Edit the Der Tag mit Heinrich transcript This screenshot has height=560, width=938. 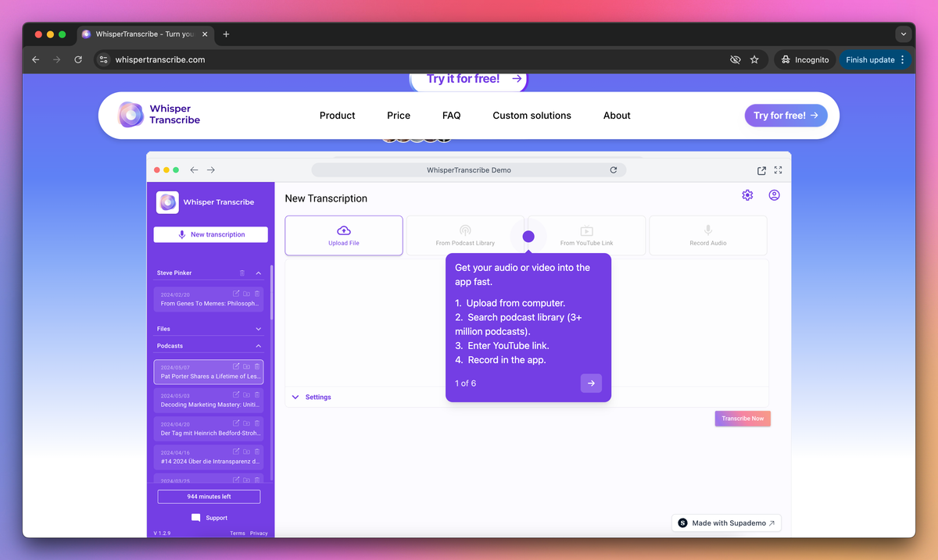[x=236, y=423]
